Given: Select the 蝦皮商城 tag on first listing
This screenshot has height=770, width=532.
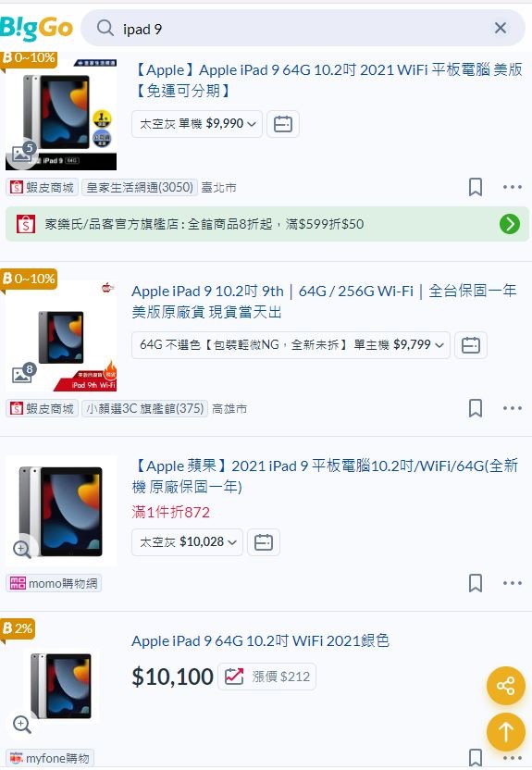Looking at the screenshot, I should (x=43, y=187).
